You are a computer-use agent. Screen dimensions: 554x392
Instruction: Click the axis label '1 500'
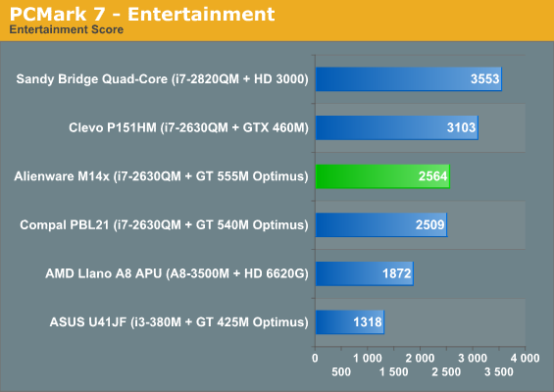tap(393, 371)
